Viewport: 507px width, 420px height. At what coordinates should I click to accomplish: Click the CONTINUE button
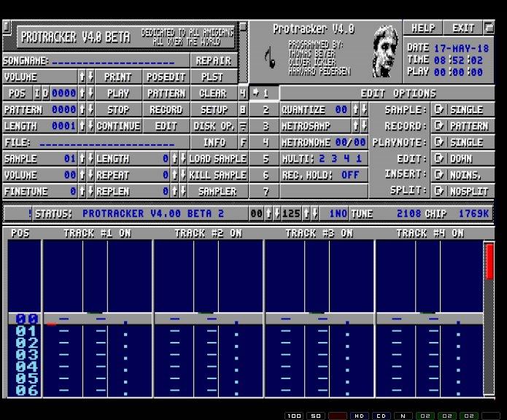click(118, 125)
